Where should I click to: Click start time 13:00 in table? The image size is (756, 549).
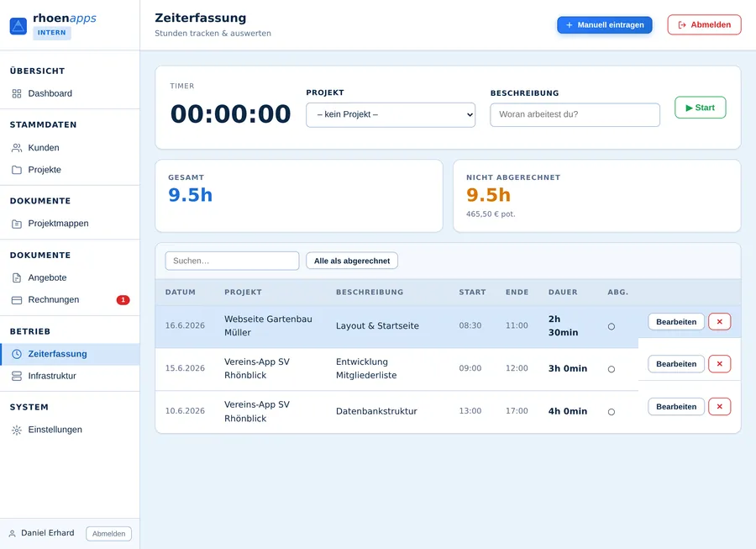point(470,411)
